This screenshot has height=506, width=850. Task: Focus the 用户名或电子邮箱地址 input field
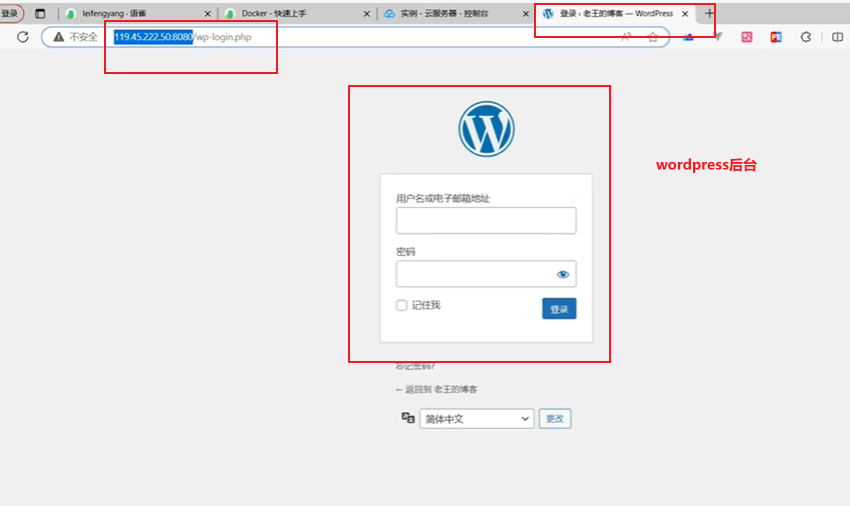[486, 221]
